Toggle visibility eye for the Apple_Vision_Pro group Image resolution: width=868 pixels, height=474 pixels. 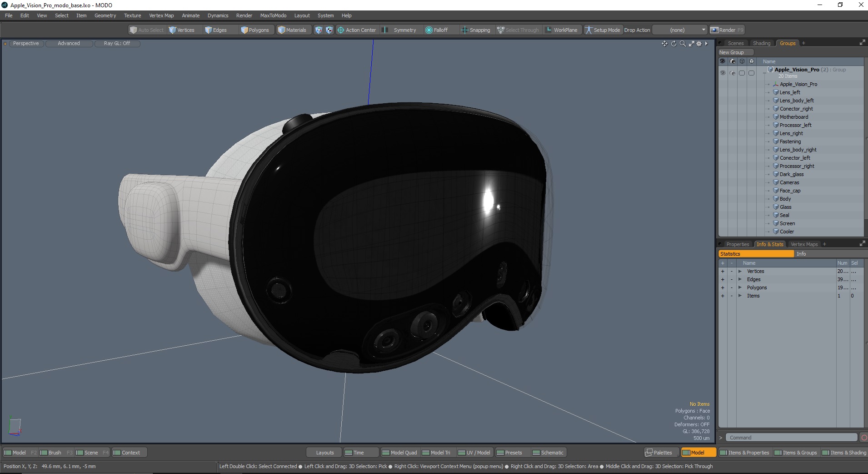[723, 73]
